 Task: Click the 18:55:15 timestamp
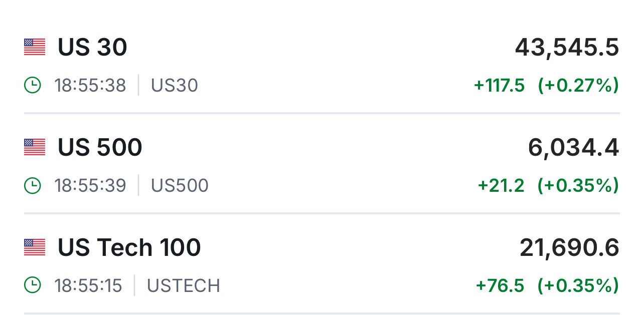point(88,286)
